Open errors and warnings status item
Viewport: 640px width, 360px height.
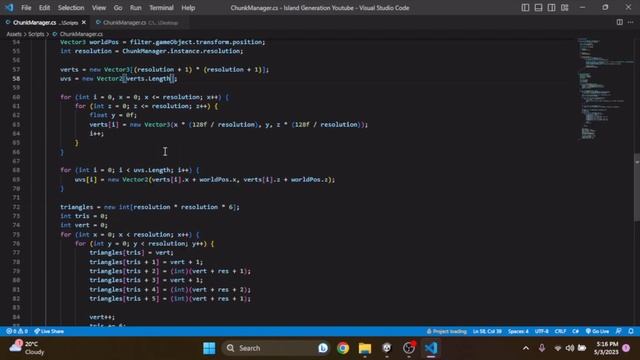click(x=17, y=331)
